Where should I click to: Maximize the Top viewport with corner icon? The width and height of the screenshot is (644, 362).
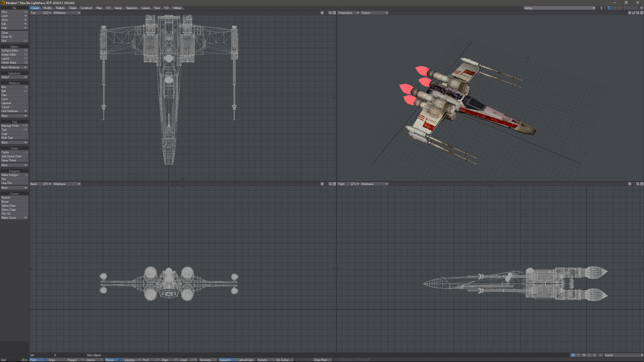[334, 13]
